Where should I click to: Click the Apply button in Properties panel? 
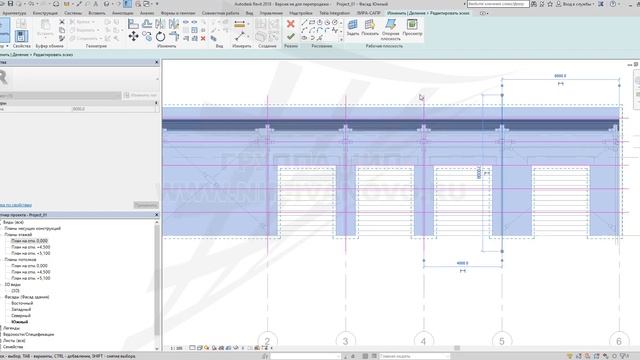point(146,205)
